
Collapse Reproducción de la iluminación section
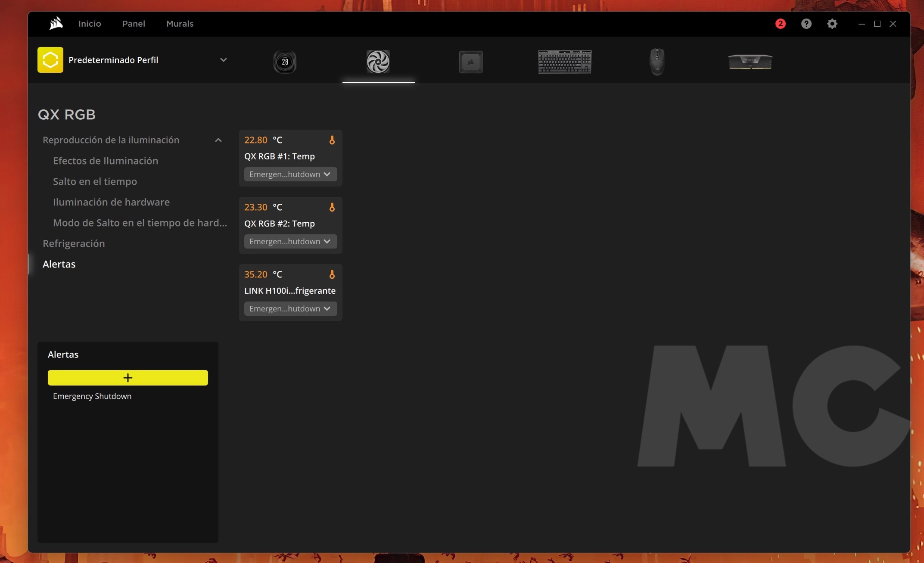[x=218, y=140]
